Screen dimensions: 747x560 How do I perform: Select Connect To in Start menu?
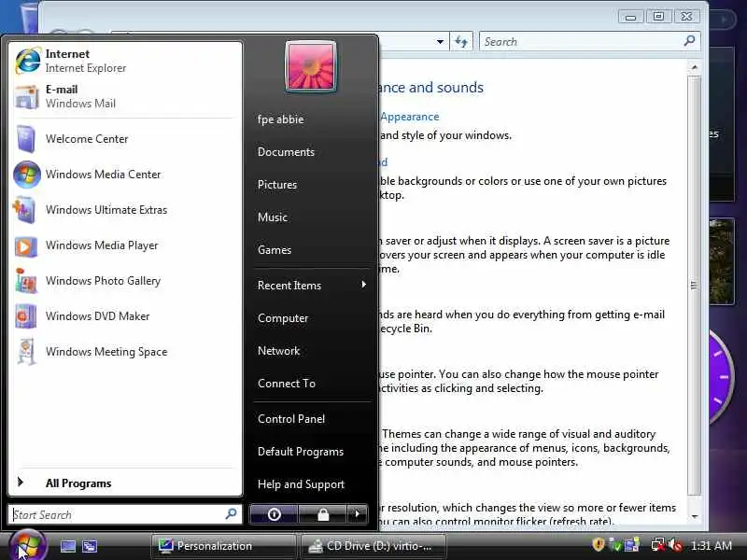coord(287,384)
